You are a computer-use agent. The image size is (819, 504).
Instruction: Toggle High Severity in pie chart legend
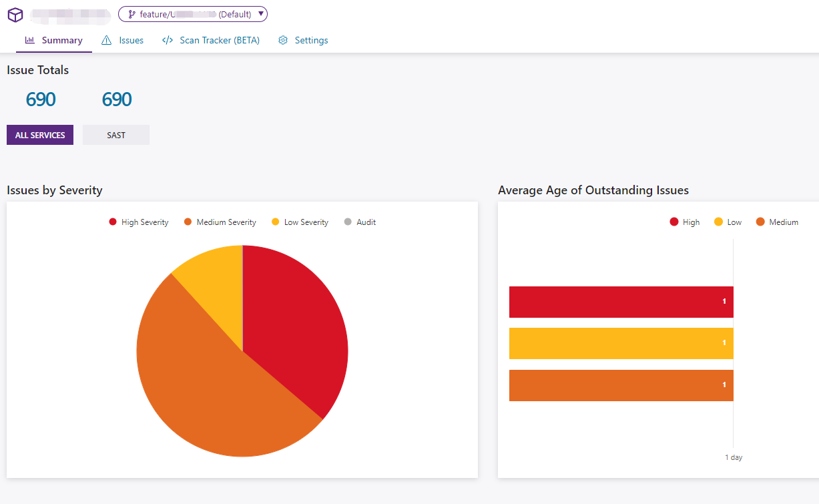pyautogui.click(x=139, y=222)
